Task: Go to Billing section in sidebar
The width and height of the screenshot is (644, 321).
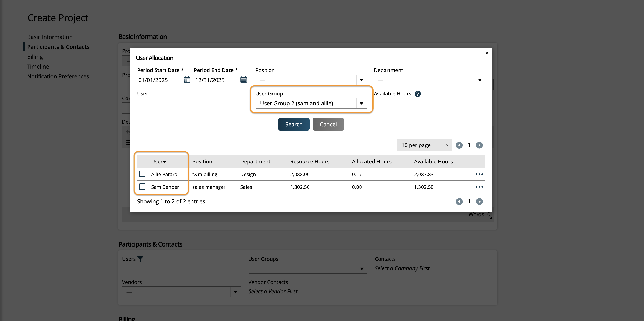Action: tap(35, 57)
